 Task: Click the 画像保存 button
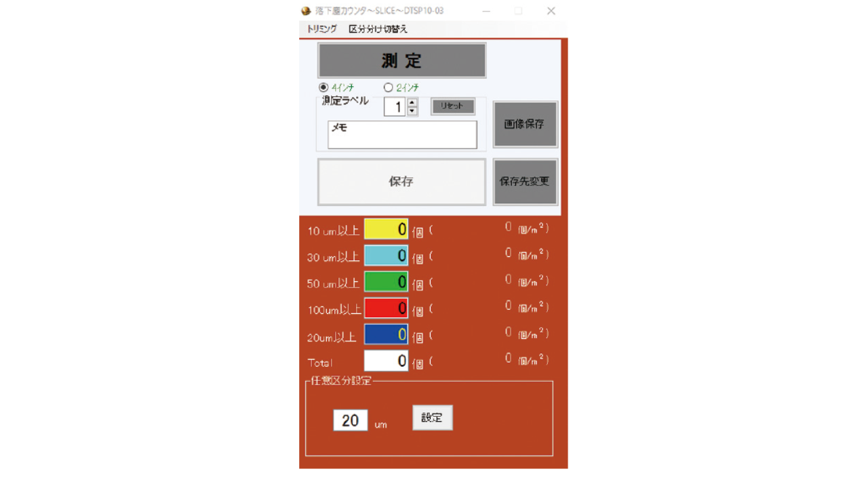pos(525,124)
